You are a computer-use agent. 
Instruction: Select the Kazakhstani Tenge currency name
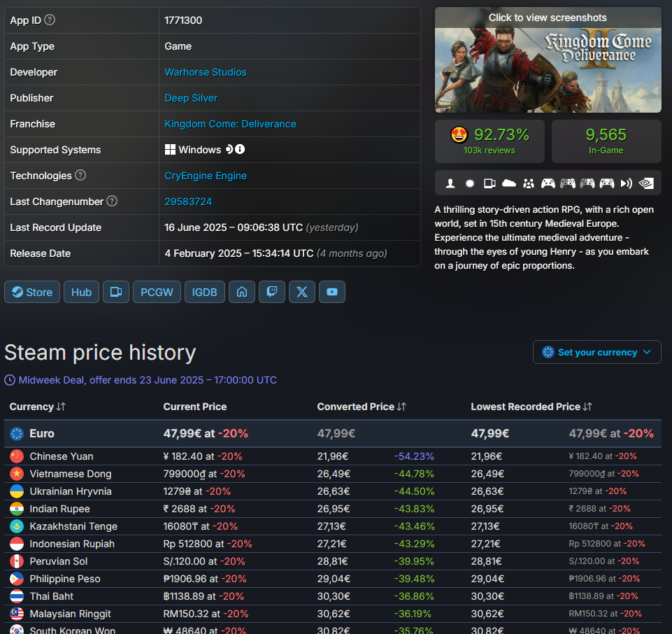pyautogui.click(x=73, y=526)
